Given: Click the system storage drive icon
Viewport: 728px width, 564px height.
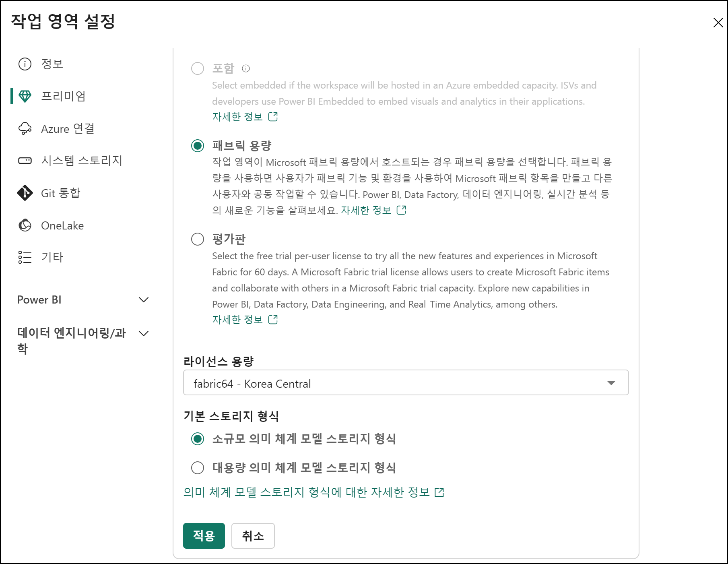Looking at the screenshot, I should coord(25,161).
